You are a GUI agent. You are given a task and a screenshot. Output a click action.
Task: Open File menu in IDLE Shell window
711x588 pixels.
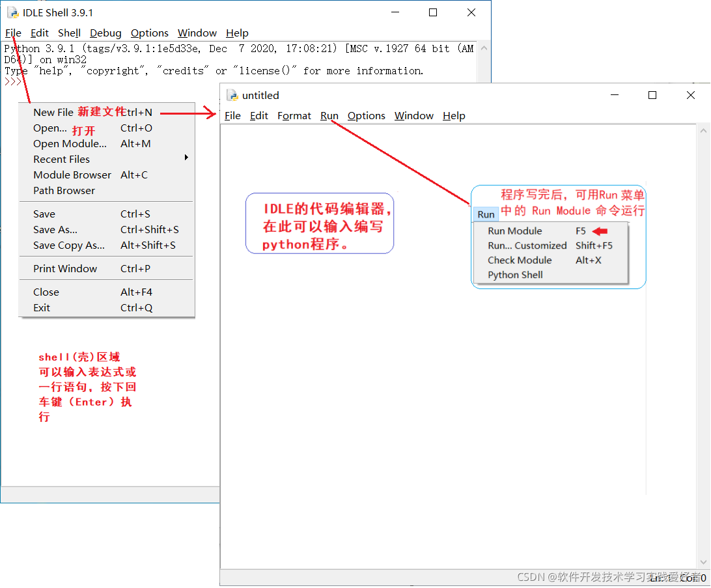click(x=13, y=33)
